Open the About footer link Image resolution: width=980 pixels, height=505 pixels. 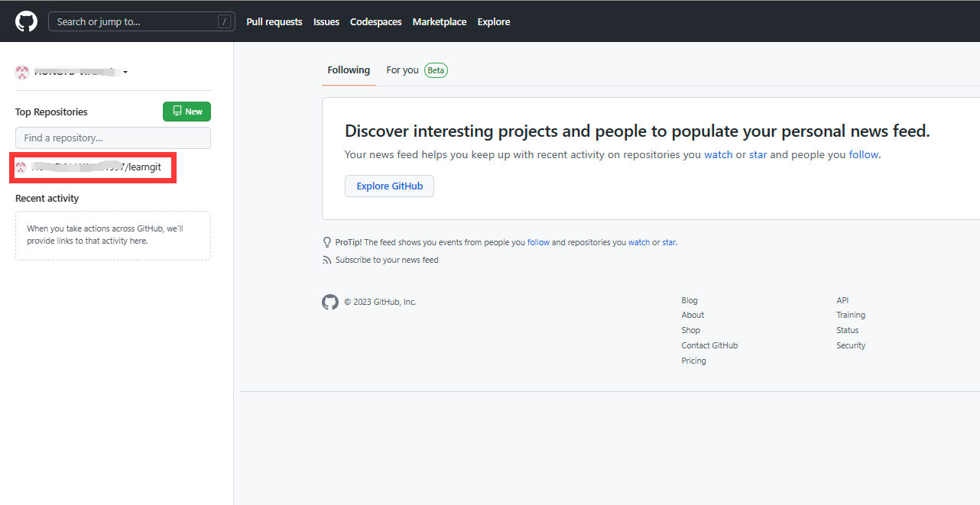click(693, 315)
